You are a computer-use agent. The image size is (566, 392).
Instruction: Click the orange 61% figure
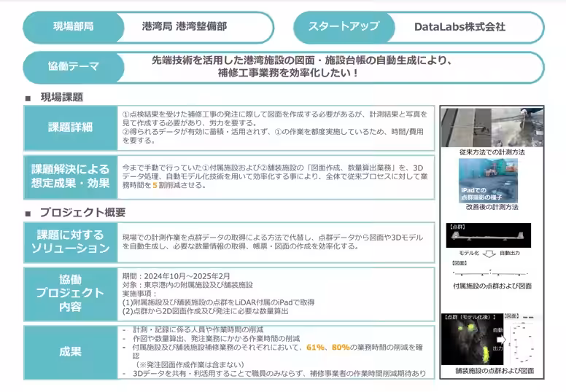316,348
